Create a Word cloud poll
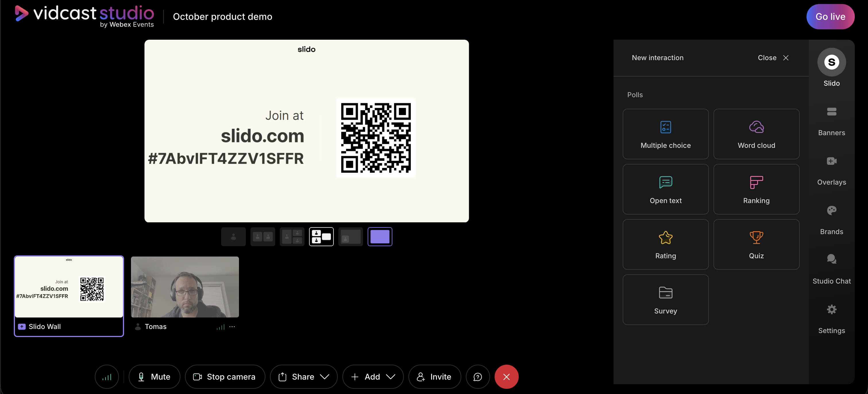 pyautogui.click(x=756, y=134)
